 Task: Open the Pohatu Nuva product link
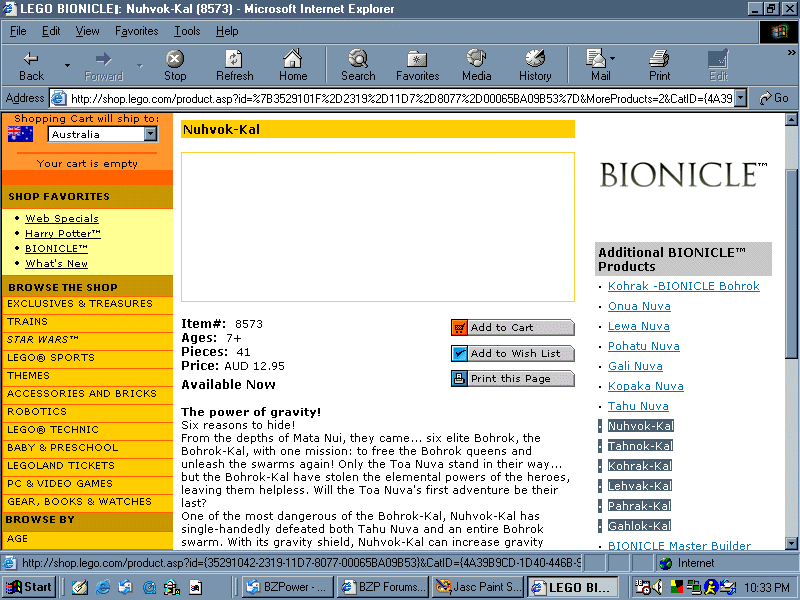(x=643, y=346)
